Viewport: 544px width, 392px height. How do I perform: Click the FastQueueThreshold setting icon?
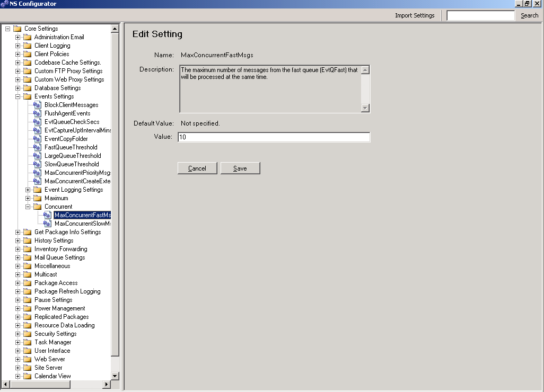coord(37,147)
